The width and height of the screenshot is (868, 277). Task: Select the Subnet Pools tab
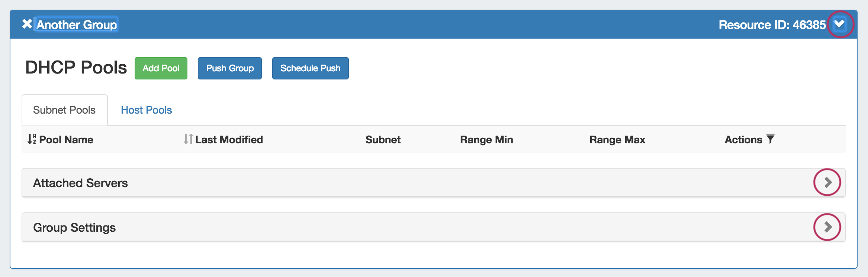(64, 110)
